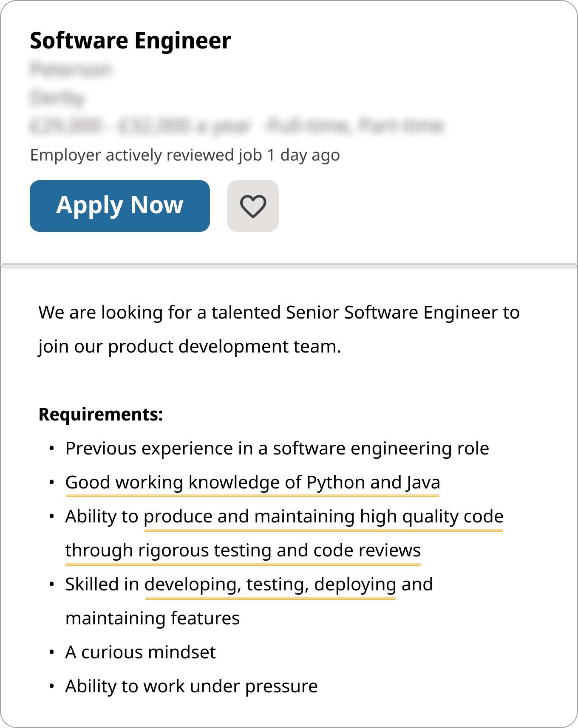Save job with the heart icon
This screenshot has height=728, width=578.
coord(253,206)
